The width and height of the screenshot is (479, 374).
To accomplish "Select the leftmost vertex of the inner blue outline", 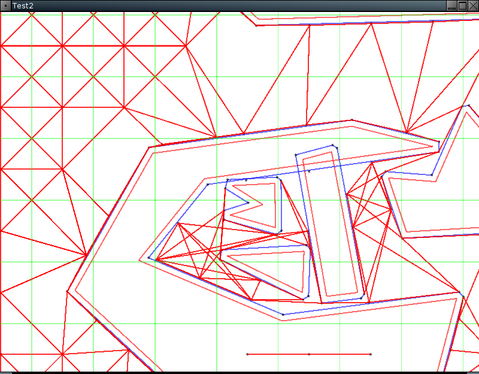I will [x=149, y=258].
